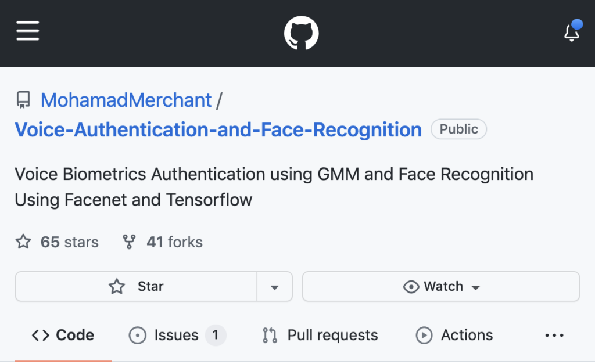This screenshot has width=595, height=364.
Task: Open the overflow ellipsis tab menu
Action: point(554,335)
